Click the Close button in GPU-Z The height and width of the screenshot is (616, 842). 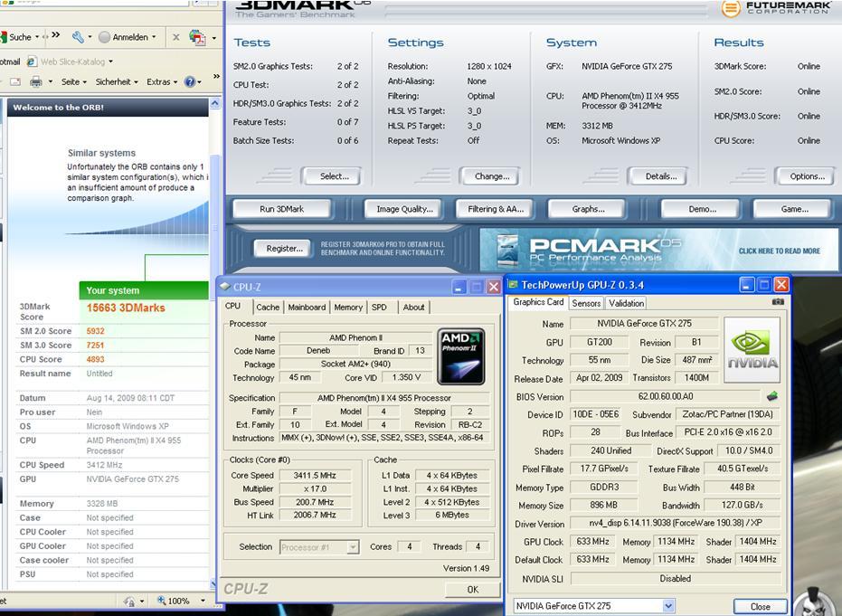(761, 606)
